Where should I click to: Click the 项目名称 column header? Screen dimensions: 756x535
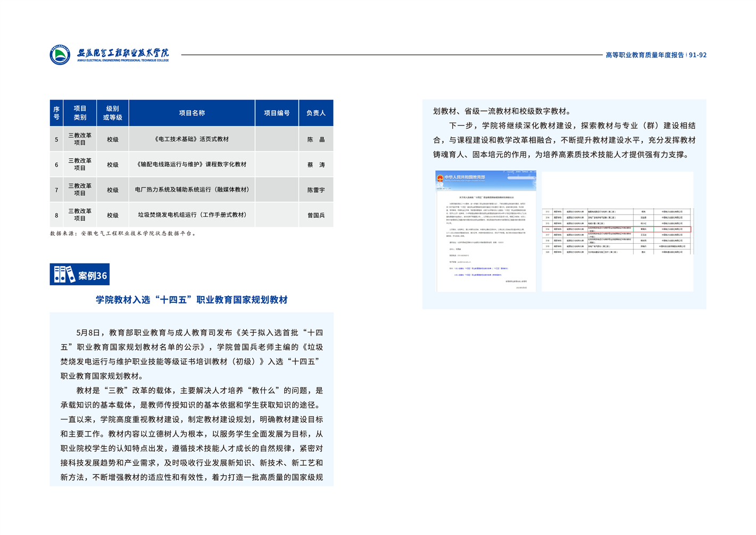(x=192, y=113)
